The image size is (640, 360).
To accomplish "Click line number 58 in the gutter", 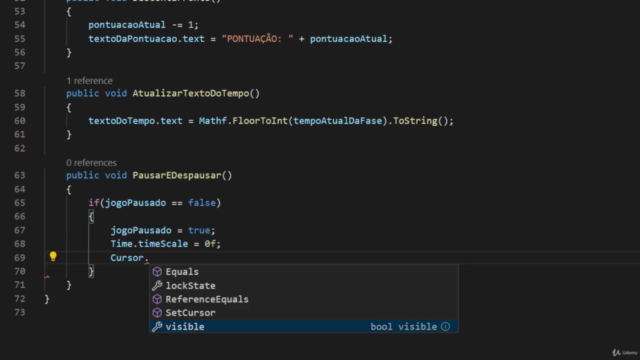I will pos(20,93).
